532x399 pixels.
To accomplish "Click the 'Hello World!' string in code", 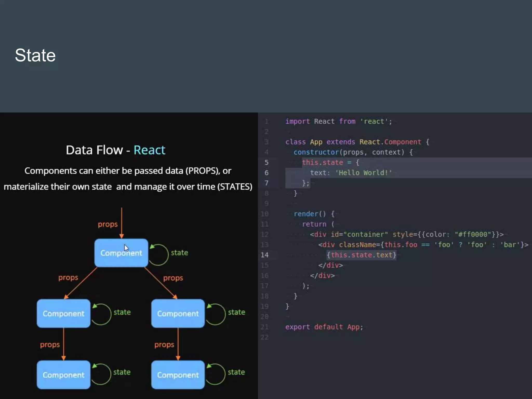I will pos(364,173).
